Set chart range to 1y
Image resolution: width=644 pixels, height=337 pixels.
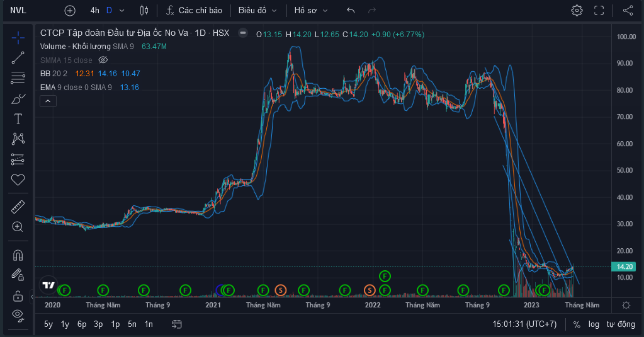[x=65, y=324]
